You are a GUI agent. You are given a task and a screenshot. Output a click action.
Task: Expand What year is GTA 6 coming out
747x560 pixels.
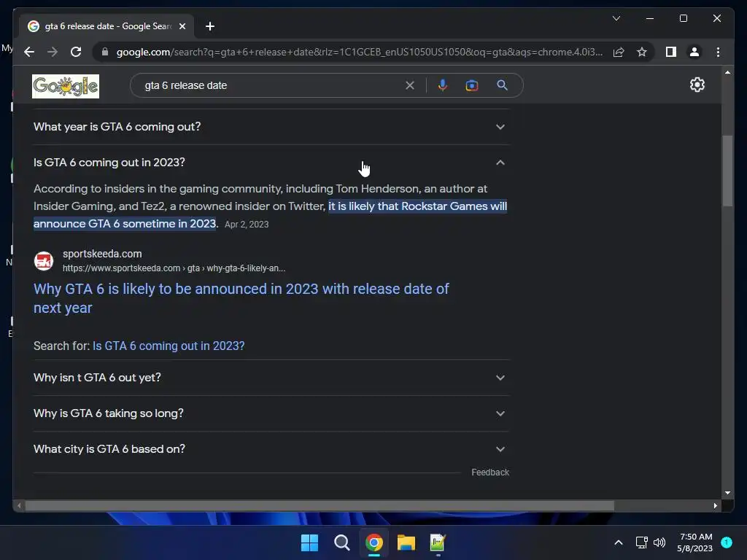(271, 127)
